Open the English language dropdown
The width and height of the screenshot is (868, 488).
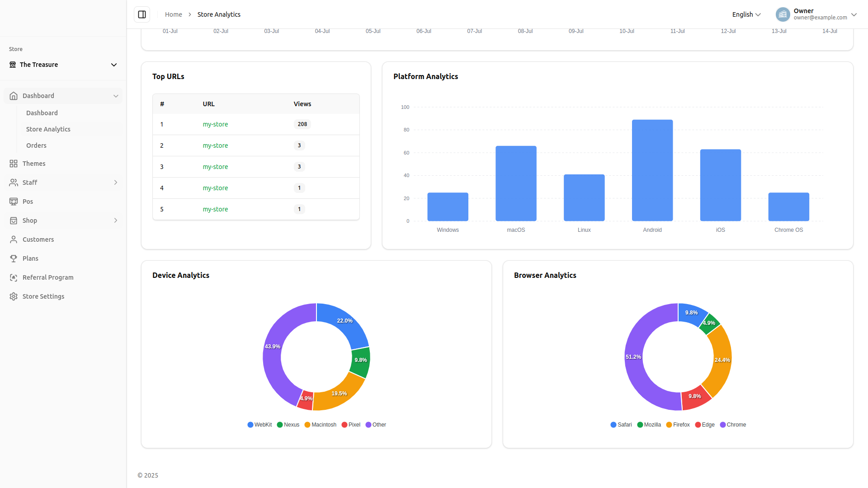click(x=746, y=14)
